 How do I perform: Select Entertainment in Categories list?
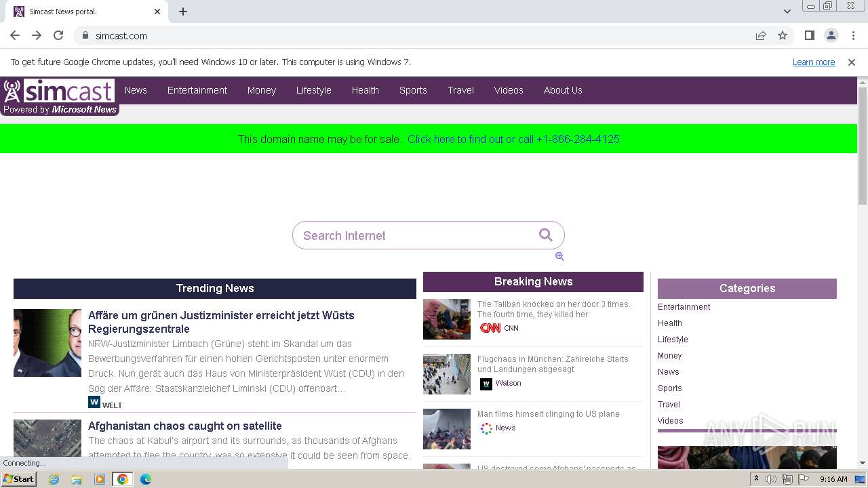pyautogui.click(x=684, y=307)
